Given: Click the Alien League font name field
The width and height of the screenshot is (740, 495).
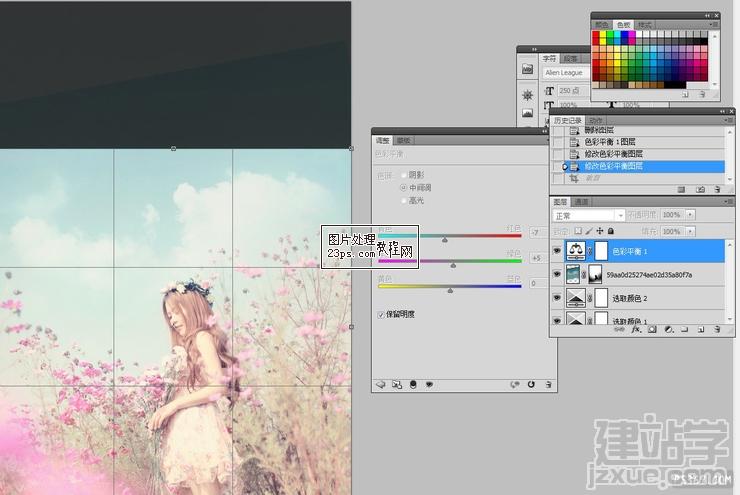Looking at the screenshot, I should (567, 73).
